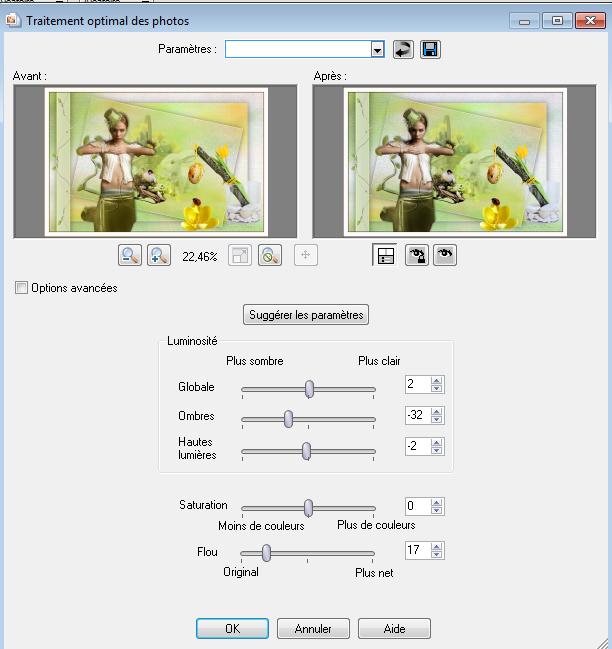Open the Paramètres dropdown arrow
Image resolution: width=612 pixels, height=649 pixels.
(x=377, y=50)
